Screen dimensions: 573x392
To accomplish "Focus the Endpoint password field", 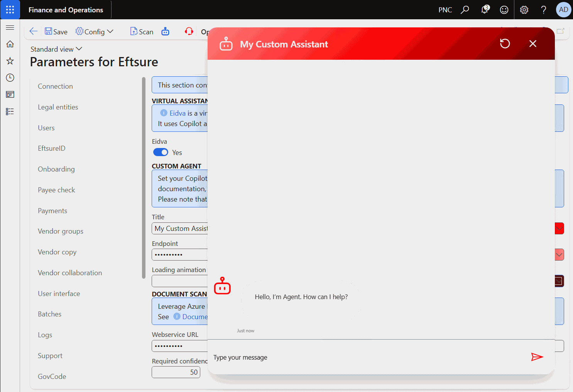I will click(180, 255).
